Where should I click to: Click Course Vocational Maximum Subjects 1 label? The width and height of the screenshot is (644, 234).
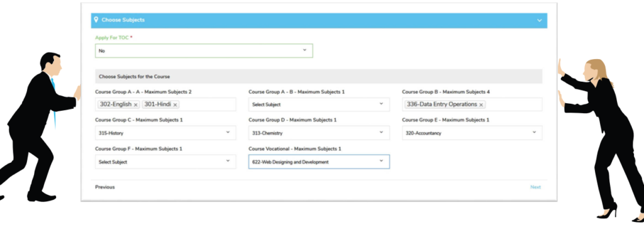tap(294, 148)
